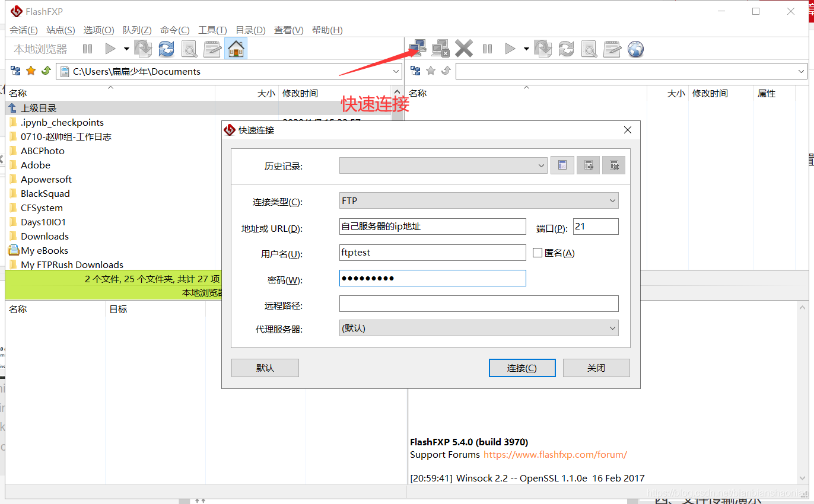814x504 pixels.
Task: Click the disconnect computers icon
Action: point(441,49)
